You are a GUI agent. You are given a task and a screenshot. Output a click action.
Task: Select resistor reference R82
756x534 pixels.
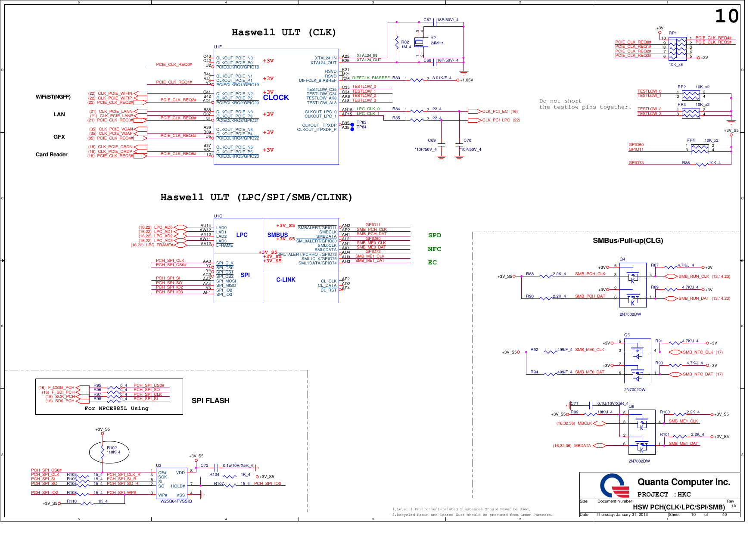click(x=405, y=42)
